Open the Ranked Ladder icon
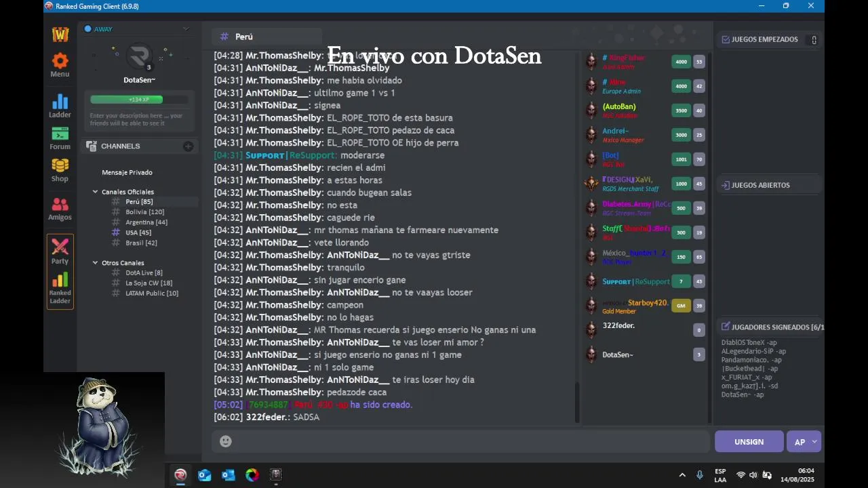 click(60, 288)
